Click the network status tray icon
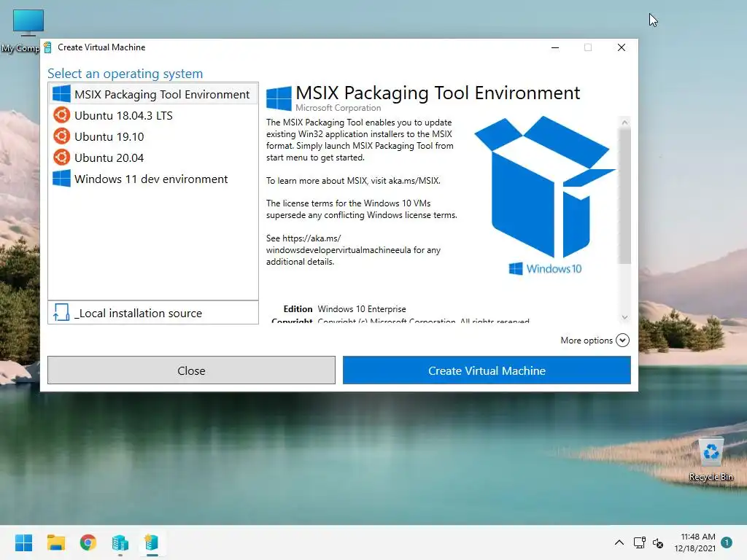The image size is (747, 560). pyautogui.click(x=639, y=542)
